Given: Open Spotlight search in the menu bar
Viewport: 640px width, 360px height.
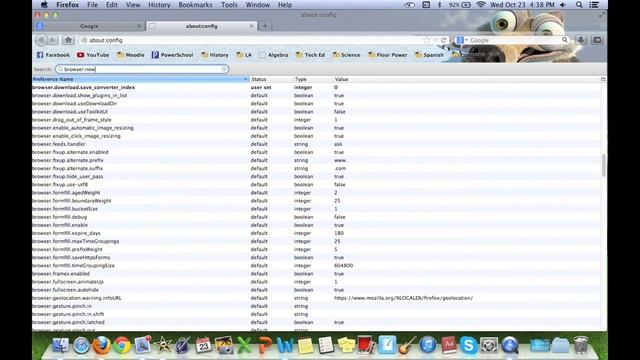Looking at the screenshot, I should pyautogui.click(x=579, y=5).
